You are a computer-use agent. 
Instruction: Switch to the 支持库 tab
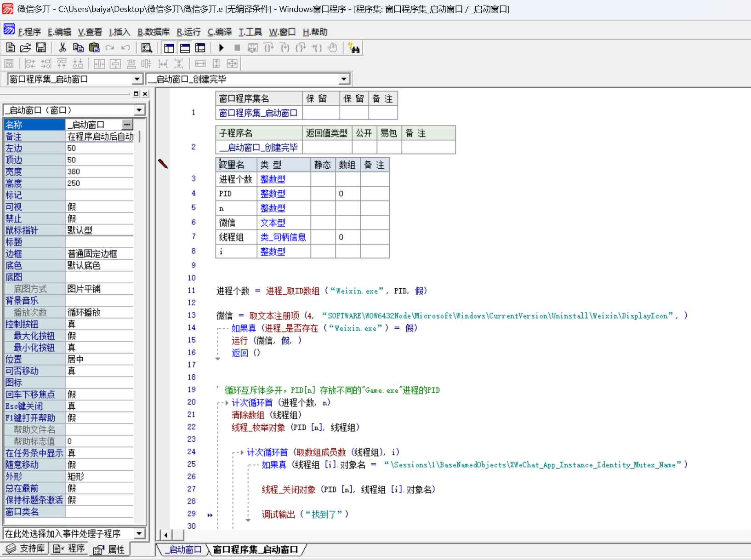26,549
